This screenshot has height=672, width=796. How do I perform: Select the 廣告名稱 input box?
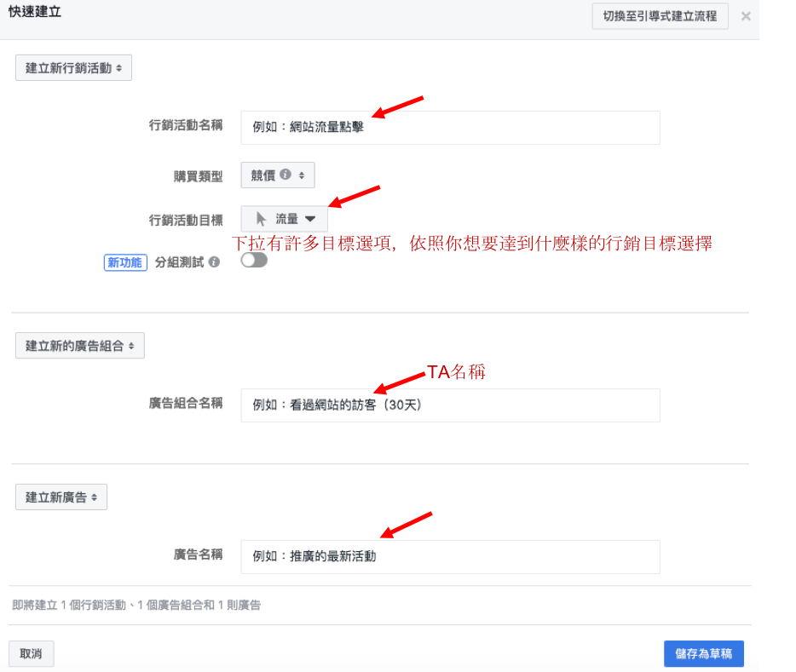click(x=450, y=557)
